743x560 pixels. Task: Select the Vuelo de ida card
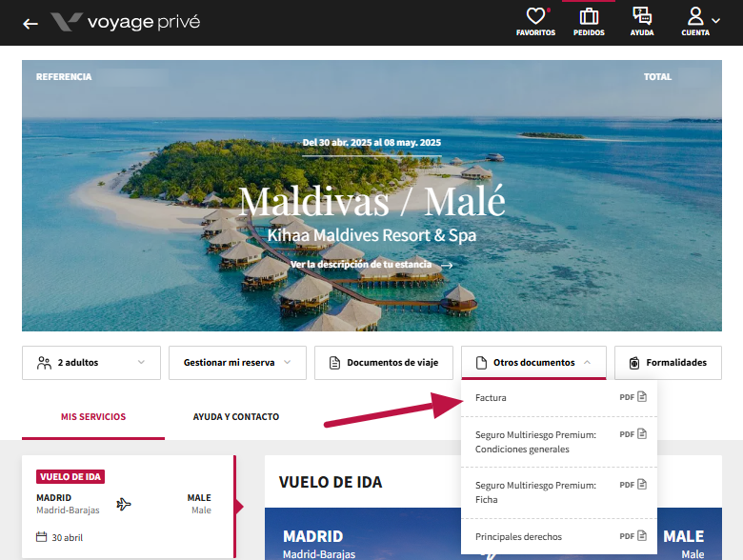129,507
